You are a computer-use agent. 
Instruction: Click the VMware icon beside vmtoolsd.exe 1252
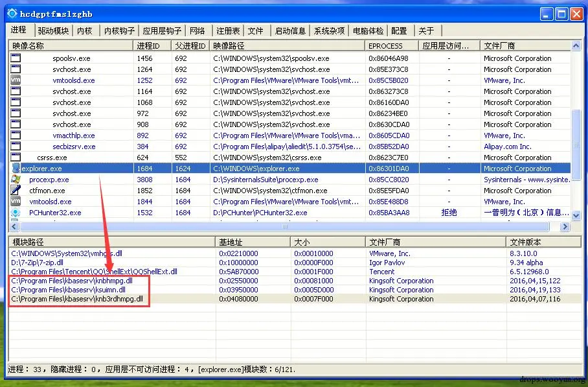click(16, 80)
